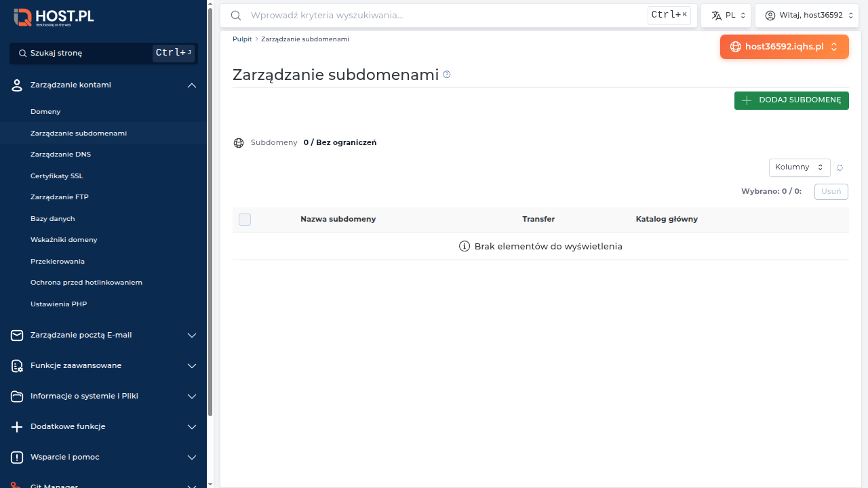Toggle the select-all checkbox in table header

click(245, 220)
